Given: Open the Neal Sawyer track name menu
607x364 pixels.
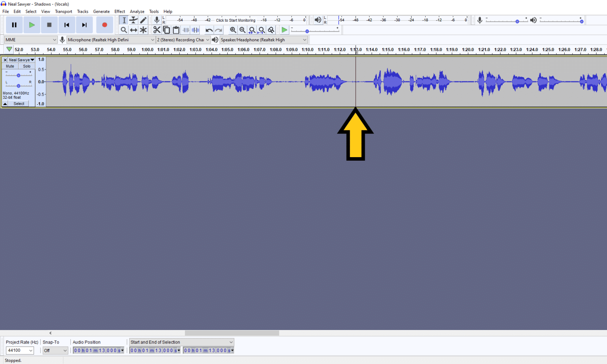Looking at the screenshot, I should 22,60.
